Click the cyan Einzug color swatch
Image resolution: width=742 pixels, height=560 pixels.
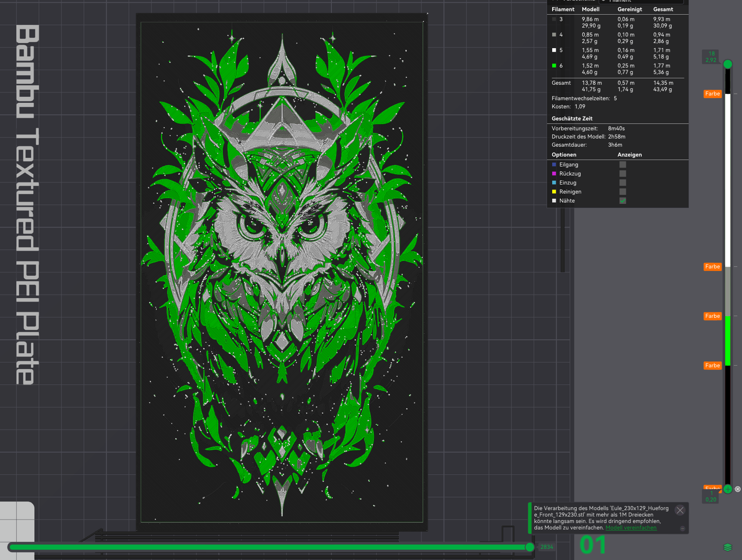(554, 183)
